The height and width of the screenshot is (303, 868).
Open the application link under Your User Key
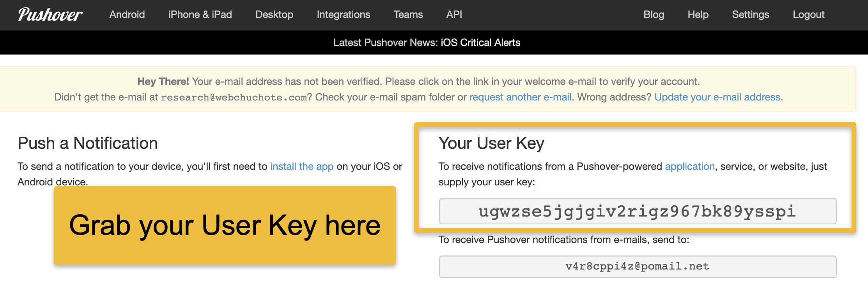coord(689,166)
